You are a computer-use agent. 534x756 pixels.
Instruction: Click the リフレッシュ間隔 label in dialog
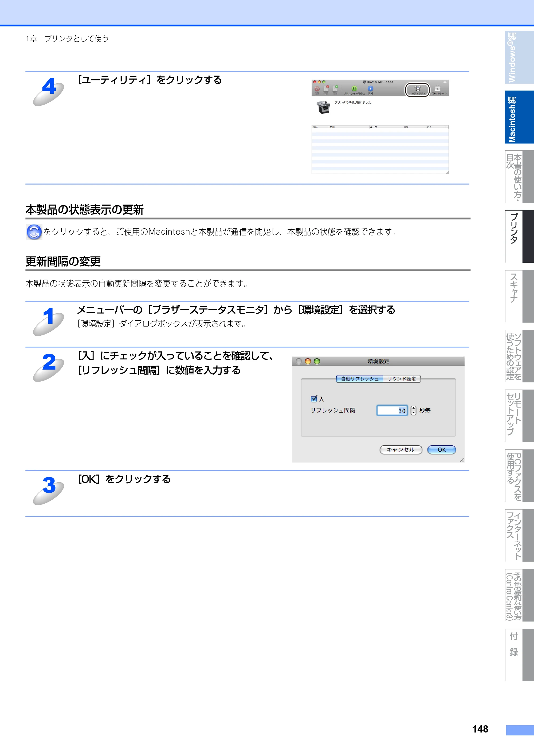point(333,410)
